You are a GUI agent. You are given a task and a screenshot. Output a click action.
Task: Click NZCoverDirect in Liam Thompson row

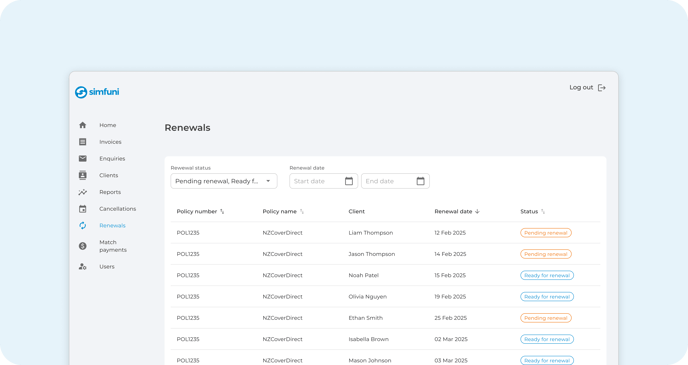point(283,233)
